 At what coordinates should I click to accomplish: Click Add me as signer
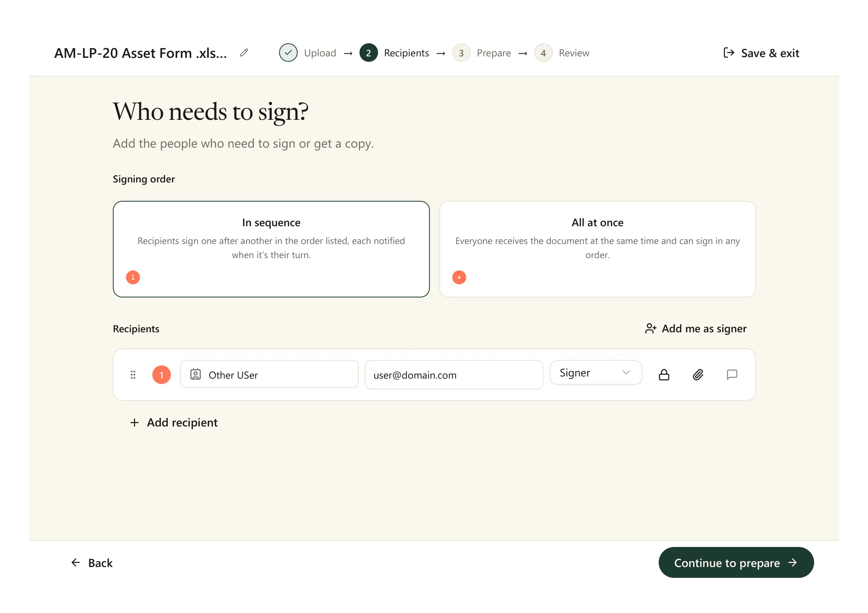tap(695, 329)
